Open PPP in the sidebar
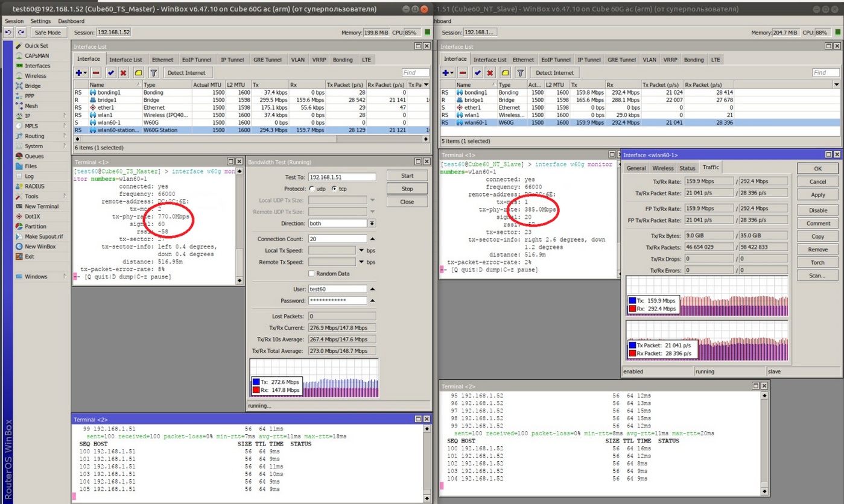This screenshot has width=844, height=504. click(30, 96)
